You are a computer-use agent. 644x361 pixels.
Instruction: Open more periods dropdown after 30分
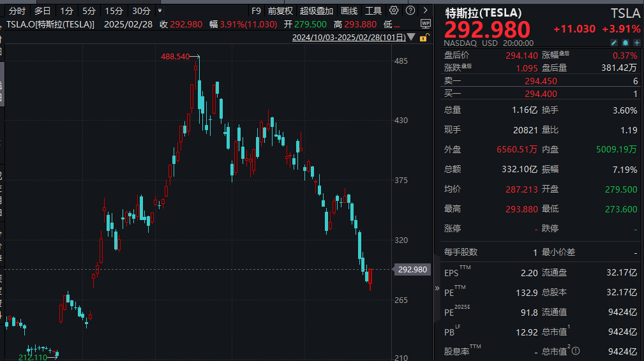point(160,11)
